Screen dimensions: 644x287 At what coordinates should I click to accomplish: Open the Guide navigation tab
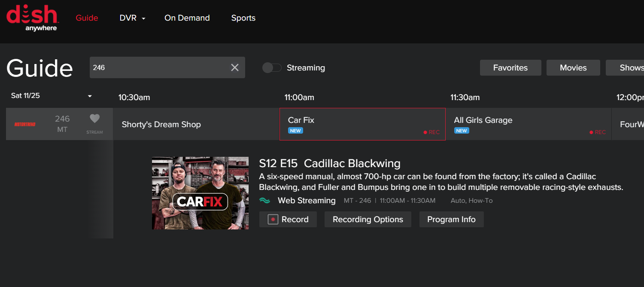pos(87,18)
